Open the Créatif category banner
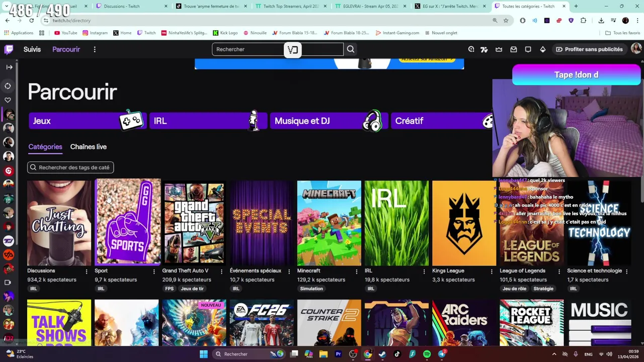Viewport: 644px width, 362px height. 441,121
